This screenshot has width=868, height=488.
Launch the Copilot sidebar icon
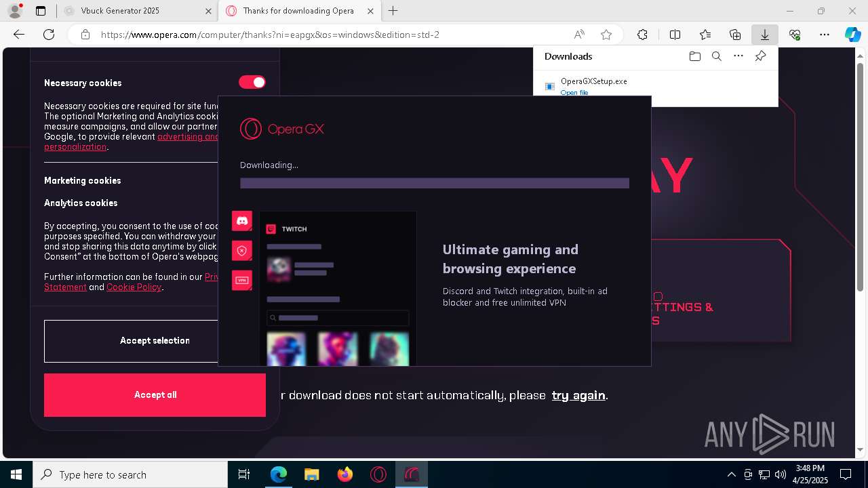coord(852,35)
